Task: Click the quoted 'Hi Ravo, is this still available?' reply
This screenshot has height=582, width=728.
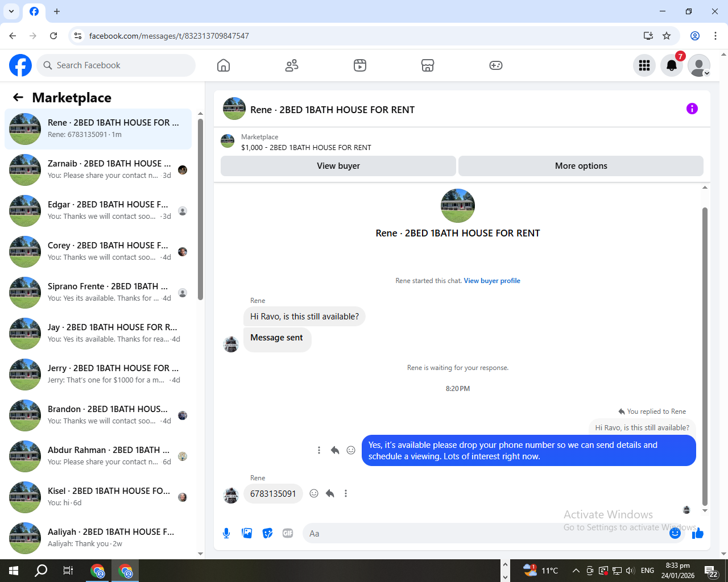Action: point(642,427)
